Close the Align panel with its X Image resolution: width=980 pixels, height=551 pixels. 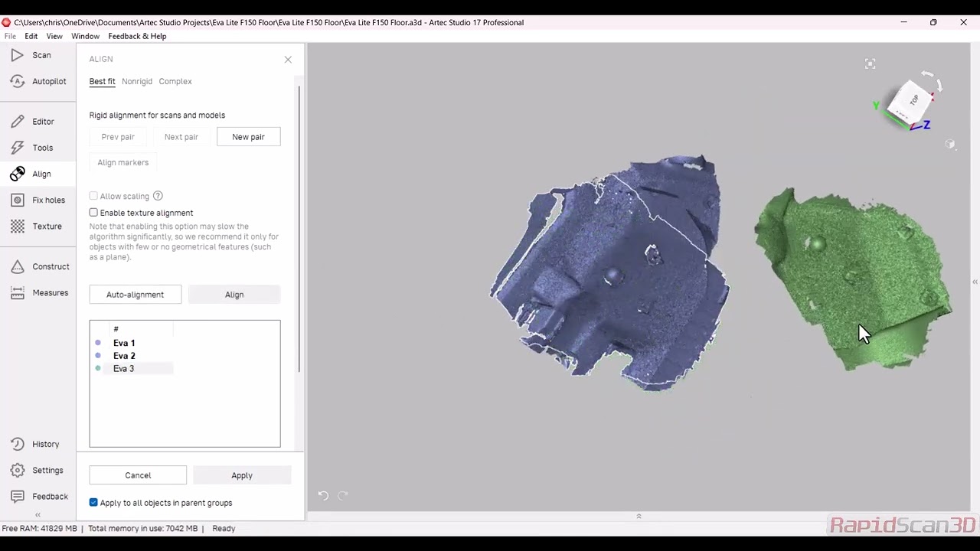point(288,59)
